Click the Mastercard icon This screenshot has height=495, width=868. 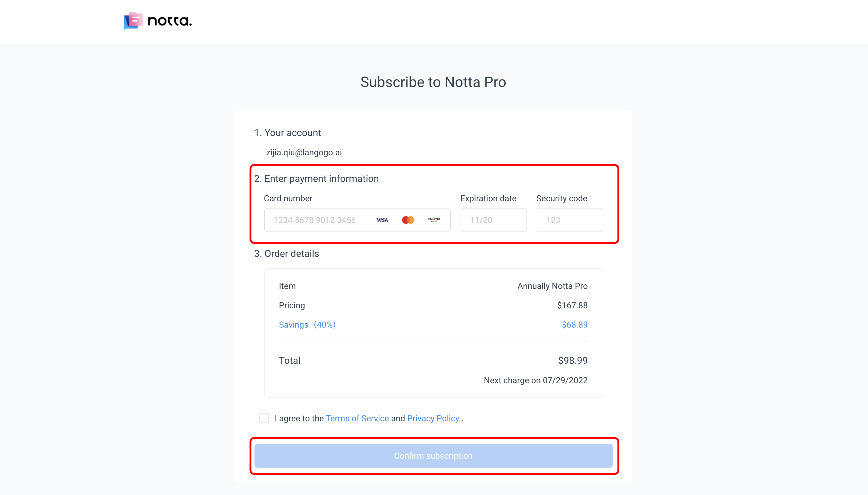(x=408, y=220)
